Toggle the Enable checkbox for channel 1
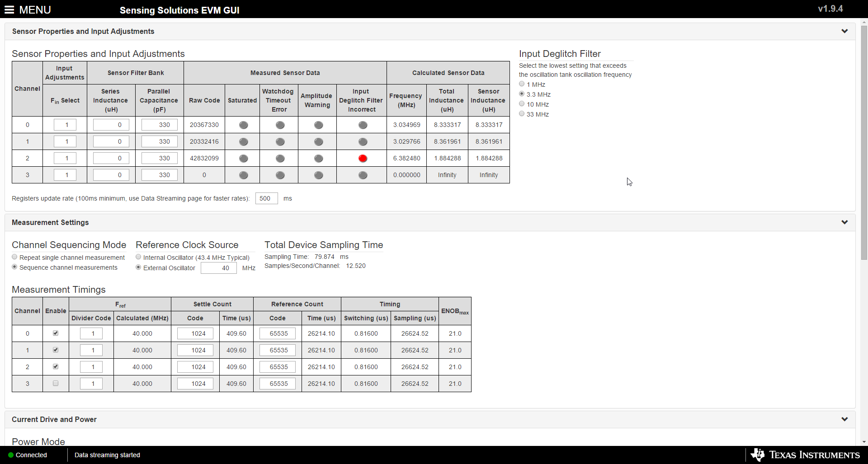The height and width of the screenshot is (464, 868). (x=56, y=350)
